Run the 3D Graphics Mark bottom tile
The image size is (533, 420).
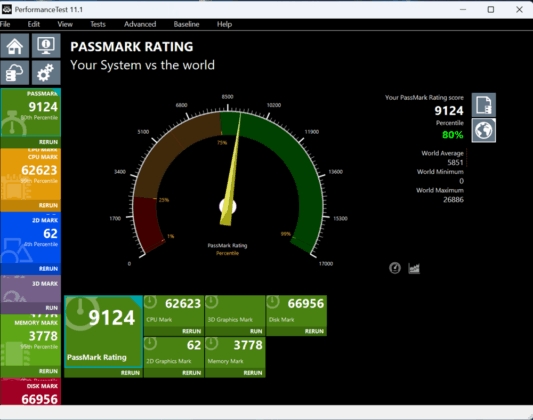[256, 331]
